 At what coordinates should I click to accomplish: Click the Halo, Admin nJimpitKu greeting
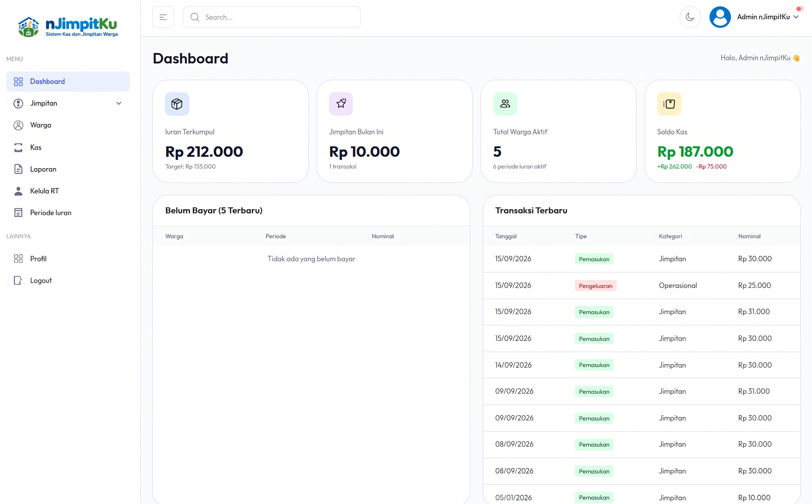point(760,58)
